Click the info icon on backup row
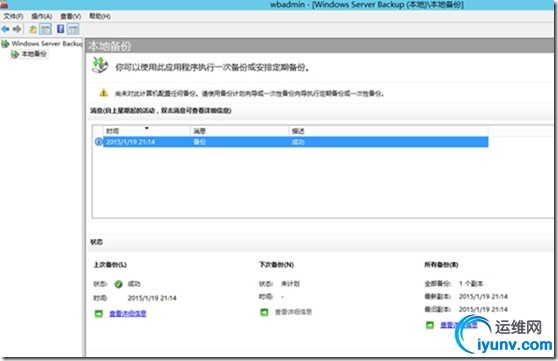The height and width of the screenshot is (361, 558). [x=99, y=142]
